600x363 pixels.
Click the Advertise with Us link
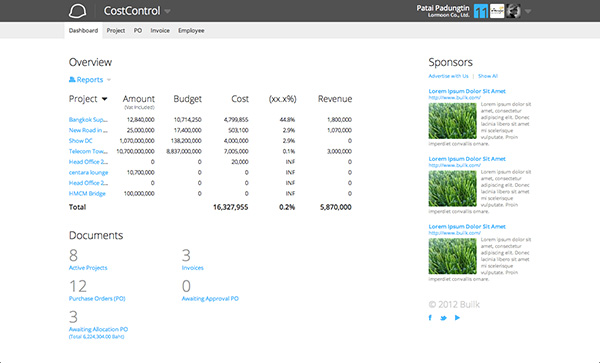click(448, 76)
